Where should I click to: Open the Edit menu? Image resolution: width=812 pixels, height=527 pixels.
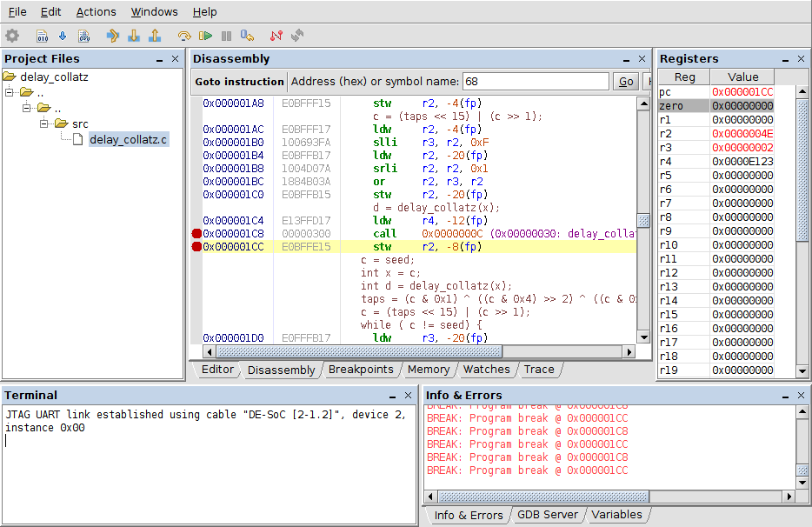[x=50, y=11]
